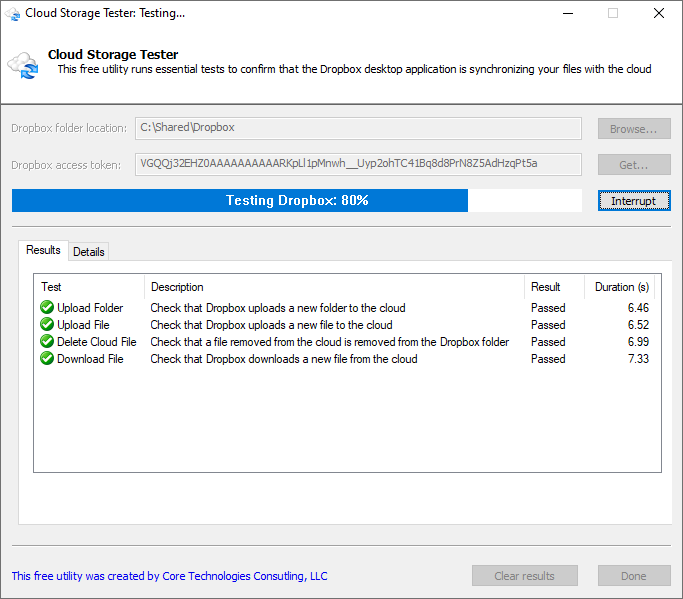Image resolution: width=683 pixels, height=599 pixels.
Task: Click the duration value 6.52
Action: (x=638, y=325)
